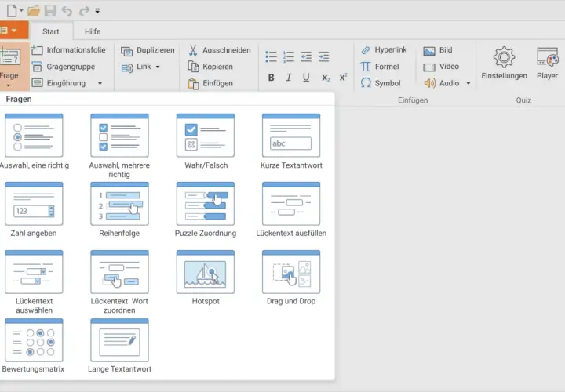Insert a Hyperlink

pyautogui.click(x=384, y=49)
